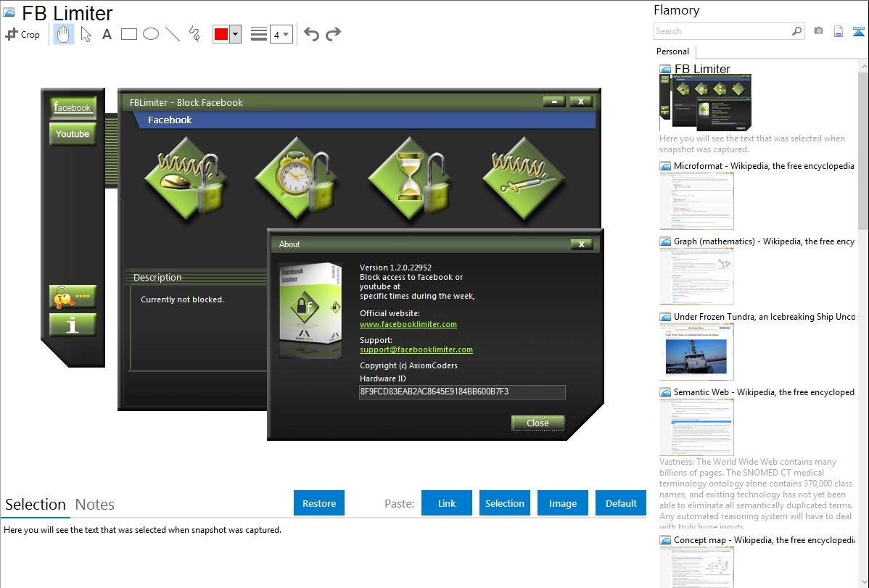
Task: Click the Microformat Wikipedia snapshot title
Action: tap(764, 166)
